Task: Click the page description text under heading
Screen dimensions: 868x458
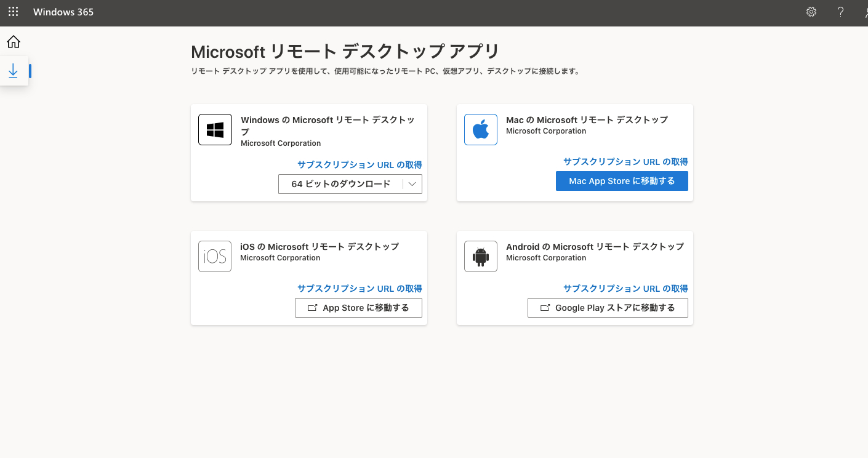Action: [x=385, y=71]
